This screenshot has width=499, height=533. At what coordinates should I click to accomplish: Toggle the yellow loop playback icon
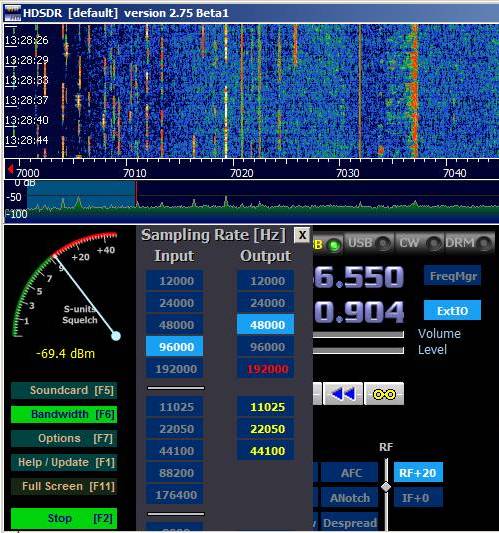[x=384, y=394]
